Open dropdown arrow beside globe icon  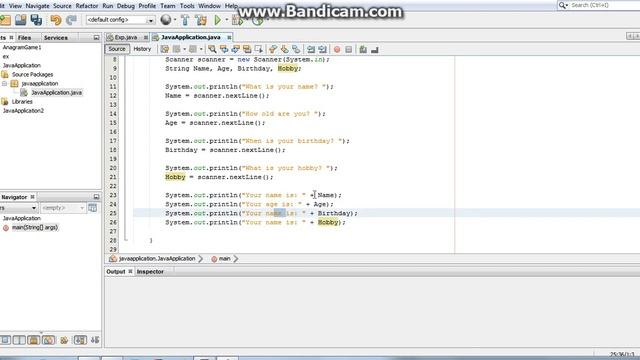pyautogui.click(x=175, y=20)
